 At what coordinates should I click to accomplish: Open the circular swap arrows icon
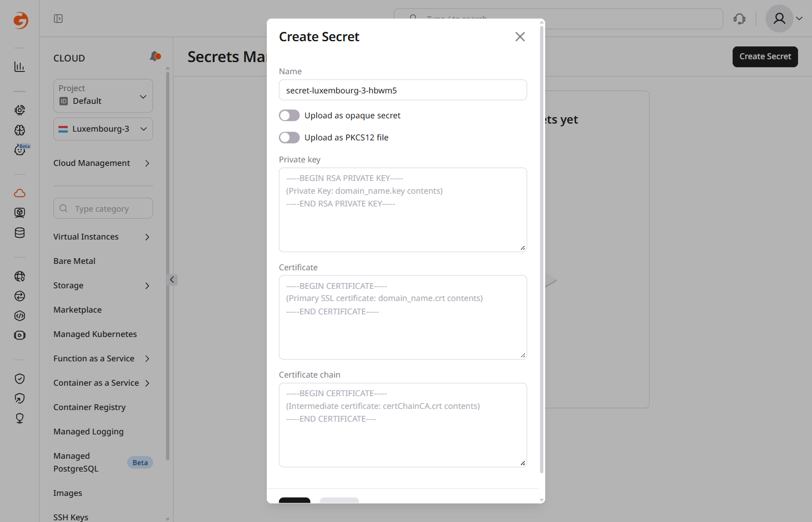coord(20,296)
